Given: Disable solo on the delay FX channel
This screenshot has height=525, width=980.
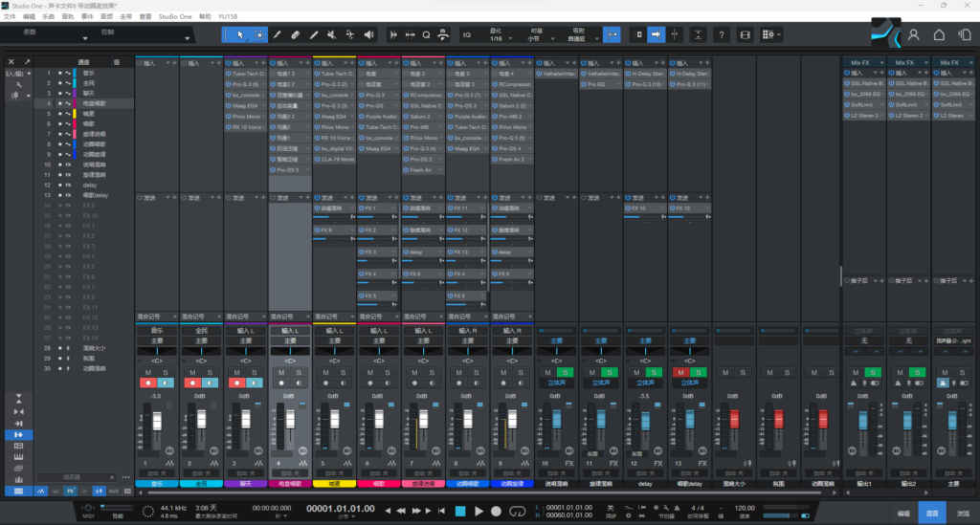Looking at the screenshot, I should point(654,371).
